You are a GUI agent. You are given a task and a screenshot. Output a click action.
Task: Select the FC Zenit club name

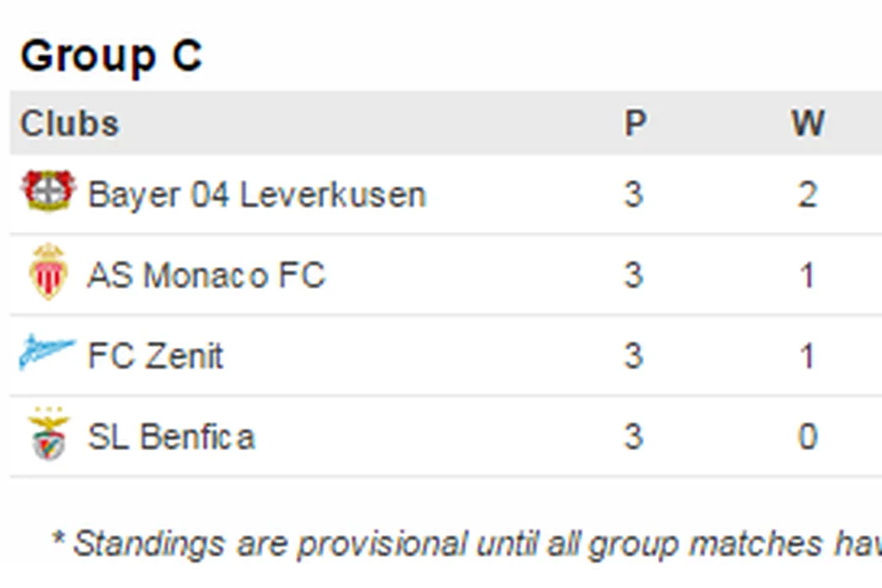155,356
